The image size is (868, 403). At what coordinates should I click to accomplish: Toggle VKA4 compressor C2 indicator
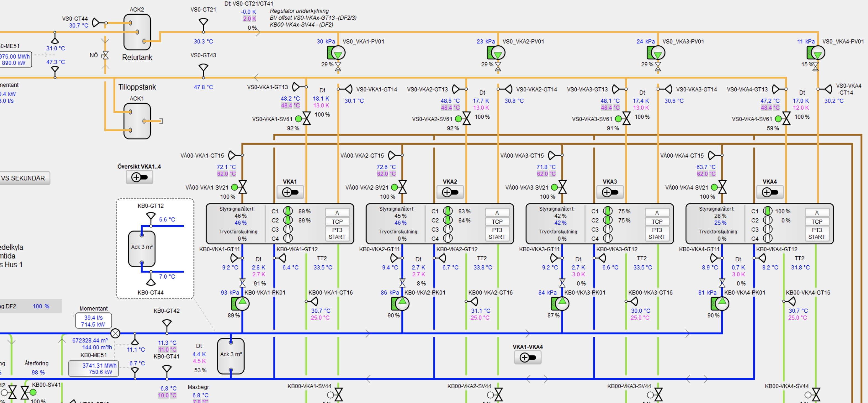point(768,220)
